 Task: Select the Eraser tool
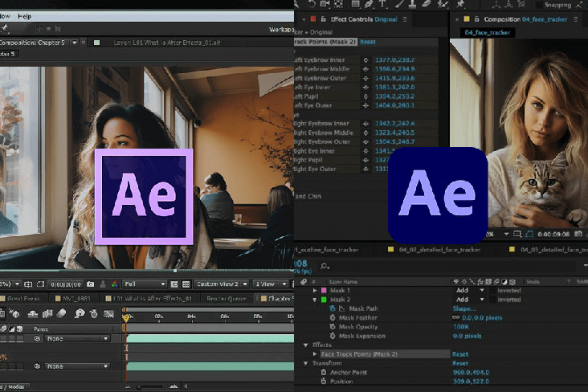427,4
